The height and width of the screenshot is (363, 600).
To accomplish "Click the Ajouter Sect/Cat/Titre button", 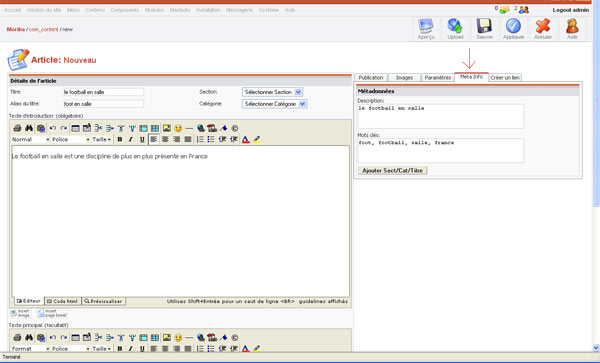I will click(392, 171).
